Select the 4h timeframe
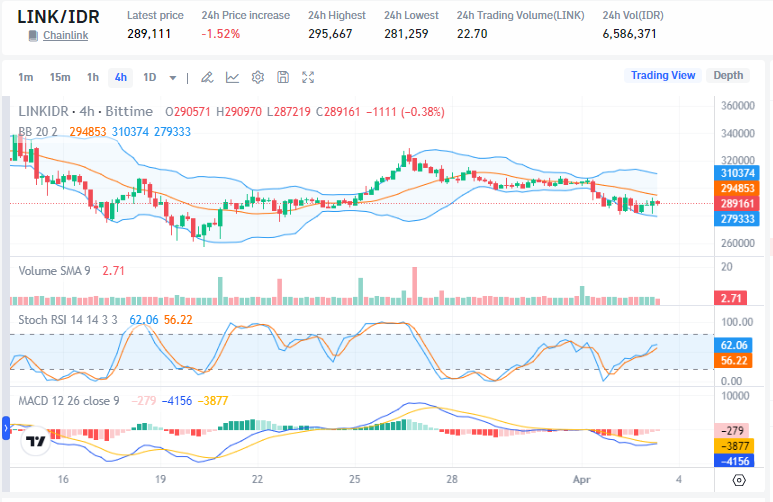 click(x=121, y=77)
